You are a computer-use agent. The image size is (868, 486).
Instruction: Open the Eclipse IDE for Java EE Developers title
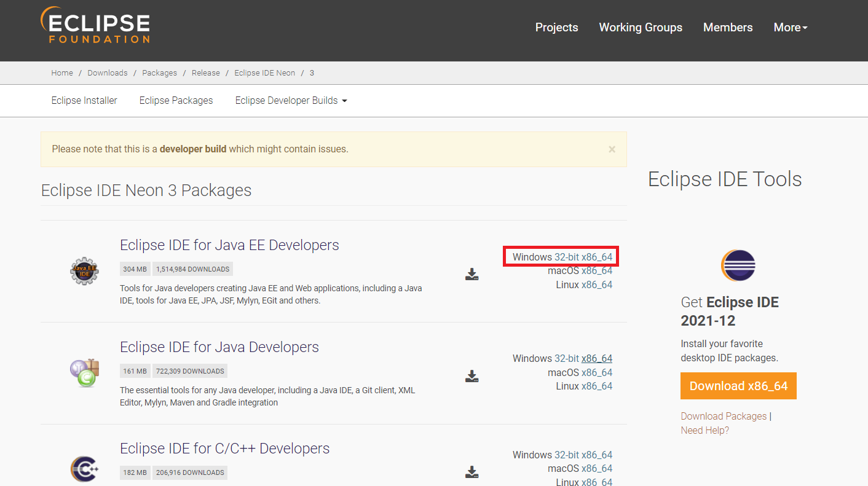point(229,245)
